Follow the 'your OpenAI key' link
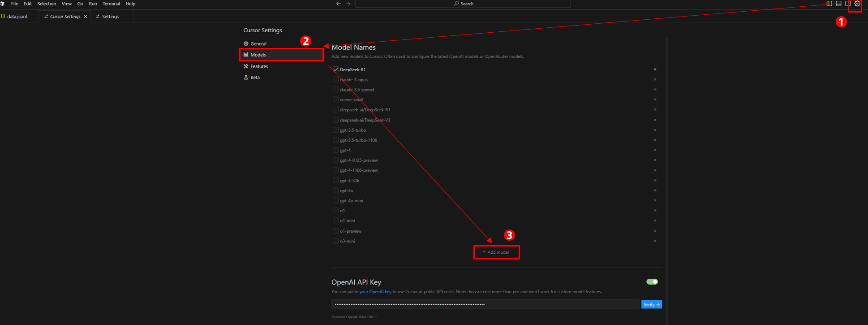This screenshot has width=868, height=325. point(375,292)
